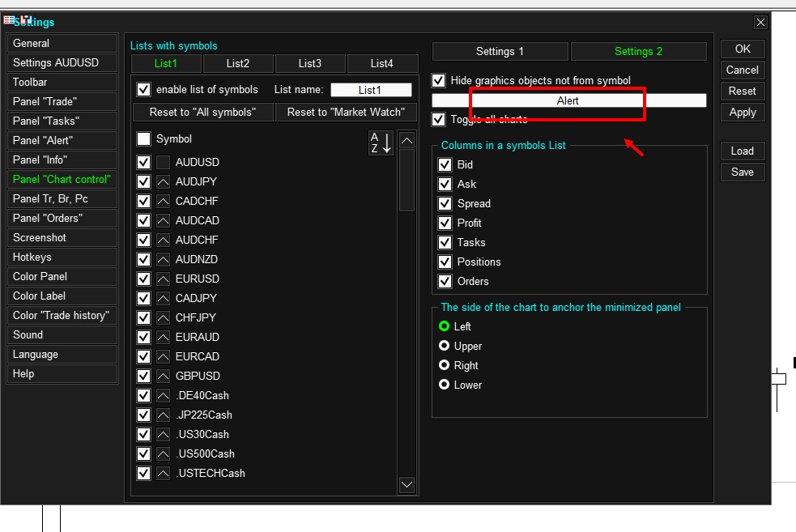Toggle the Spread column checkbox
Image resolution: width=796 pixels, height=532 pixels.
pyautogui.click(x=445, y=204)
